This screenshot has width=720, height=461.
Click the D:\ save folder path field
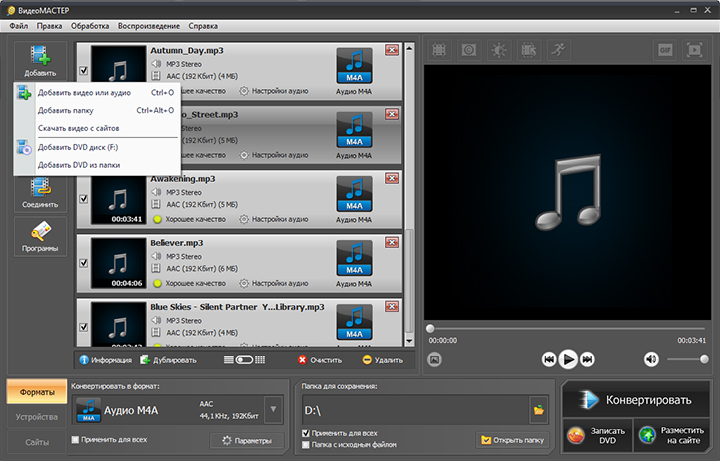pos(416,410)
